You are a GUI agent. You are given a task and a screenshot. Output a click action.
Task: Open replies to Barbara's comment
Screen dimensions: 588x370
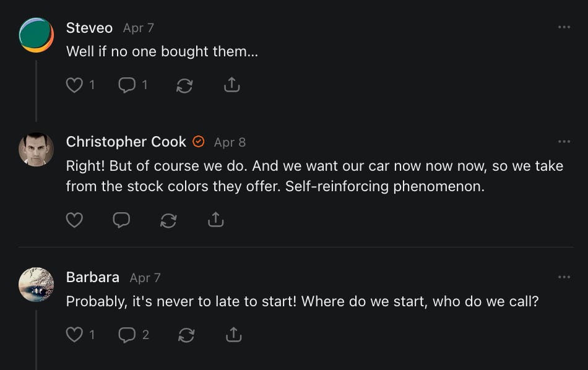click(127, 335)
